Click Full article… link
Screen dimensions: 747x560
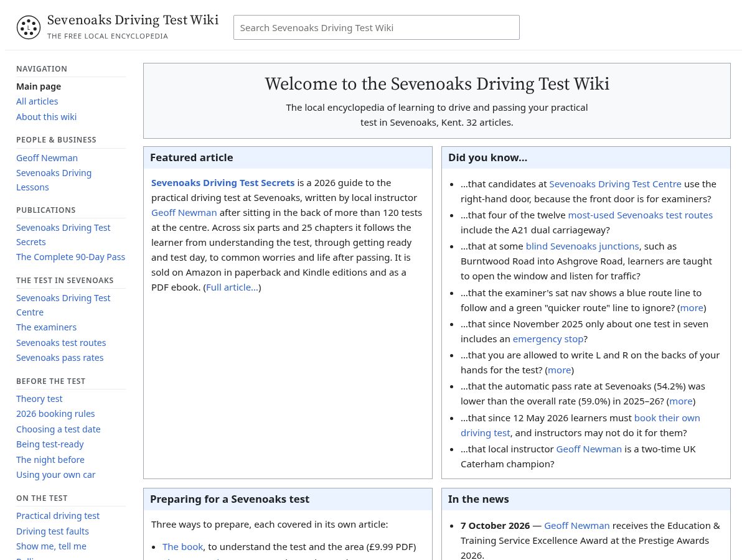(232, 287)
